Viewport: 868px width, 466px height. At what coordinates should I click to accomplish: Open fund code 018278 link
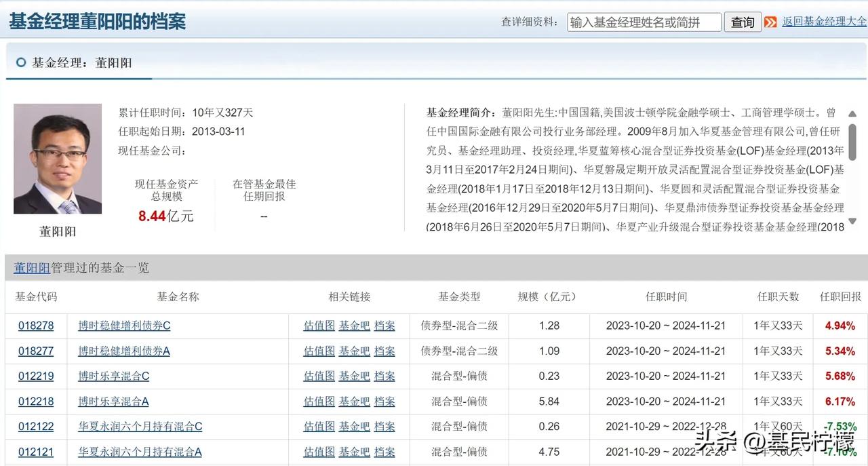36,326
